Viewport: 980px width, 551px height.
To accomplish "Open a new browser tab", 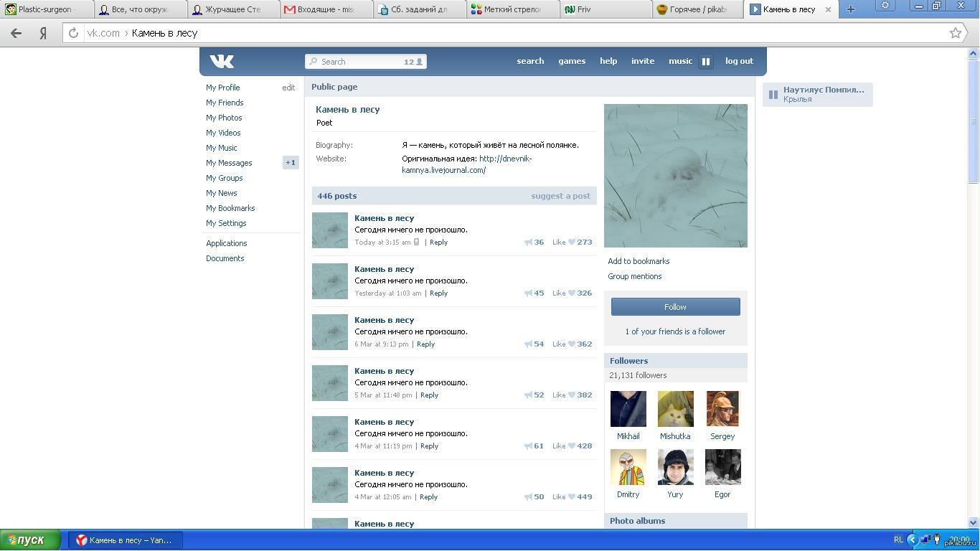I will pos(850,9).
